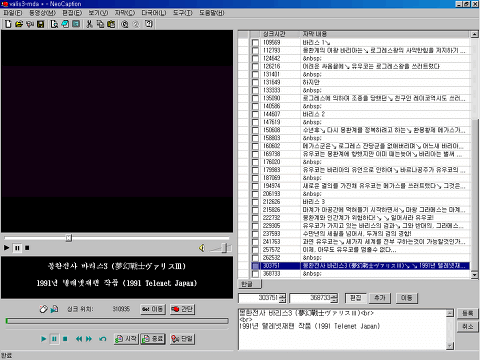Screen dimensions: 480x360
Task: Click the volume slider handle
Action: pos(226,248)
